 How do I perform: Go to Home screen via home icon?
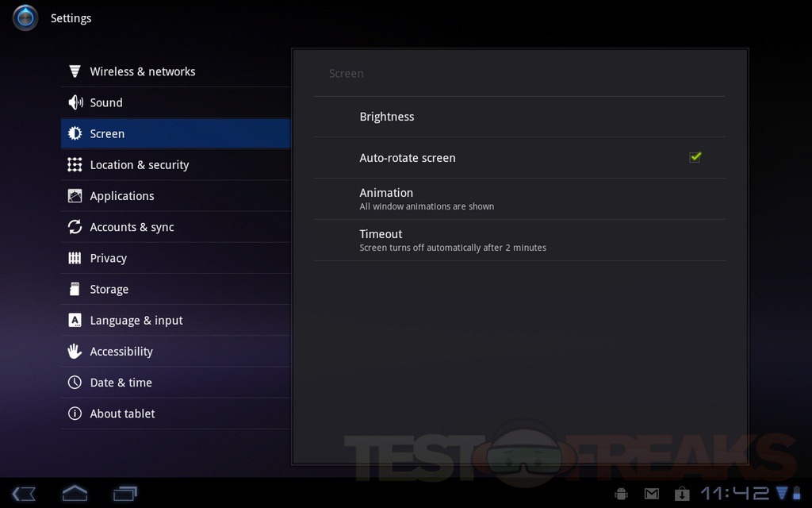coord(75,494)
